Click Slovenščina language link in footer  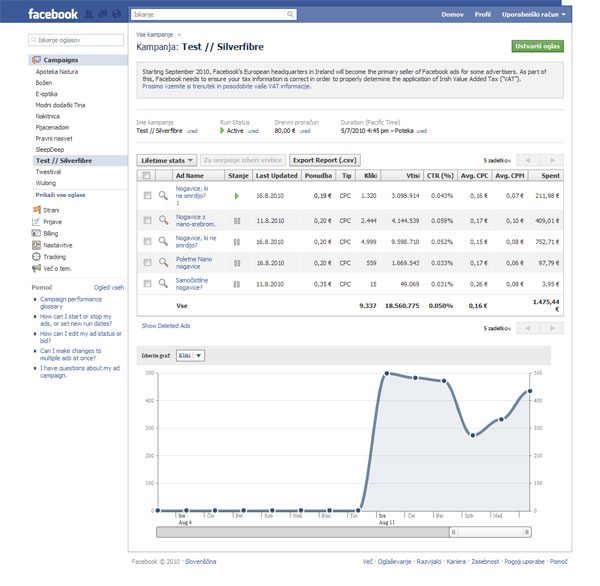point(201,562)
